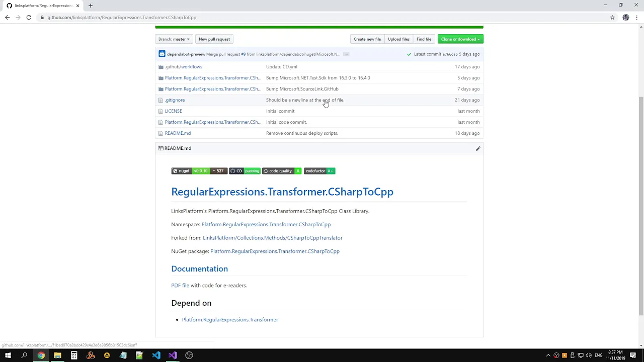644x362 pixels.
Task: Open the .github/workflows folder
Action: (184, 67)
